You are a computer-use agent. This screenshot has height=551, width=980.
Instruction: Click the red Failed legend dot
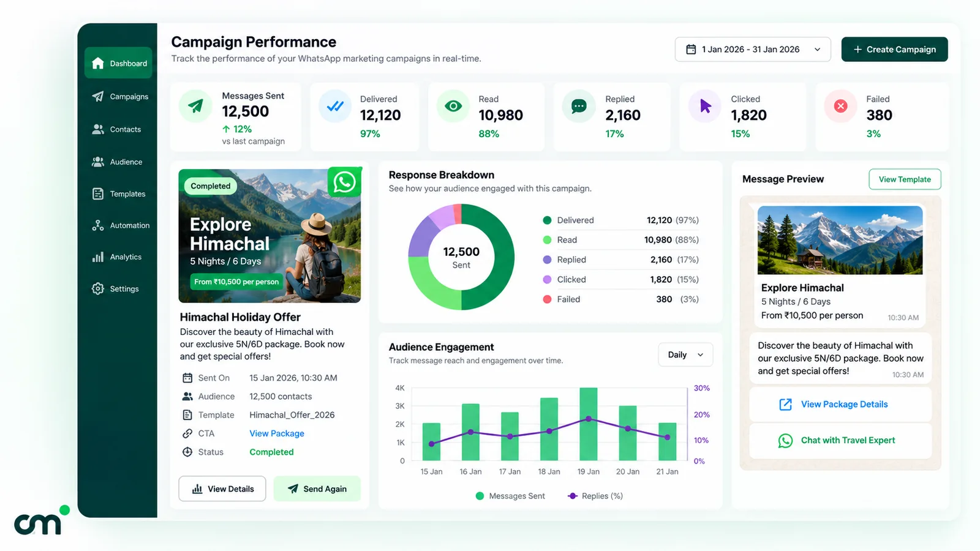coord(547,299)
